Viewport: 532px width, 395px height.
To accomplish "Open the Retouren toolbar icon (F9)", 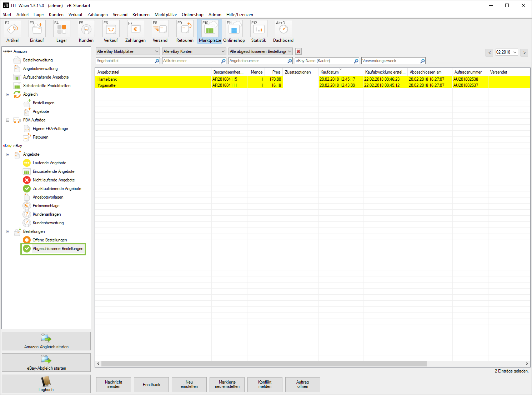I will (x=185, y=31).
